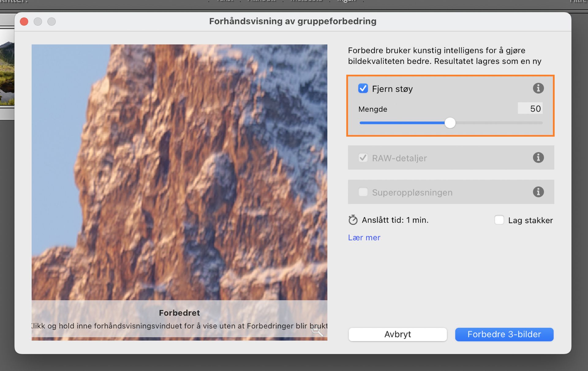Enable the Lag stakker option
Viewport: 588px width, 371px height.
pyautogui.click(x=499, y=220)
